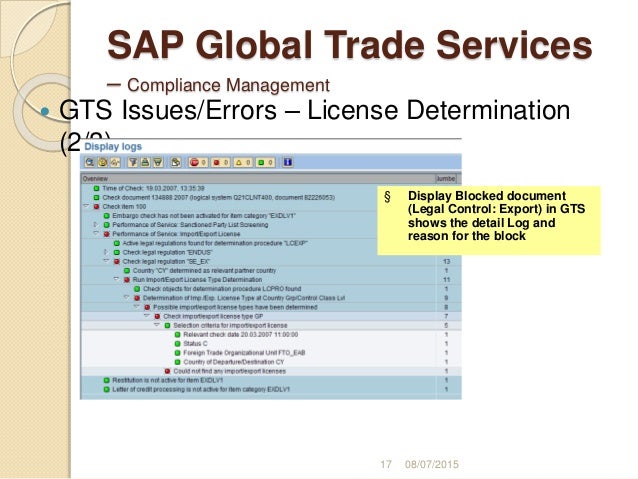Click the red circle error counter button
The width and height of the screenshot is (638, 479).
pos(221,162)
